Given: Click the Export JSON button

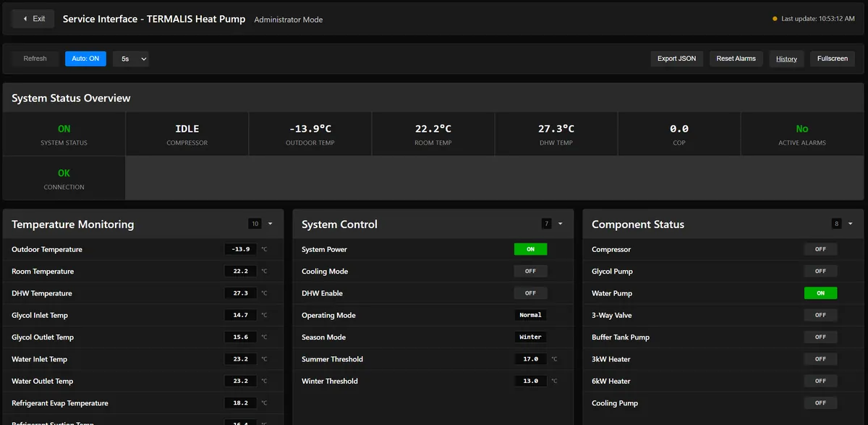Looking at the screenshot, I should click(677, 59).
